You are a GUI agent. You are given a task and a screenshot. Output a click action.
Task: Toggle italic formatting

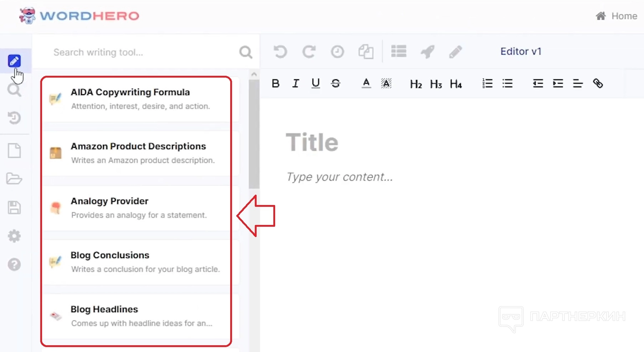point(295,83)
